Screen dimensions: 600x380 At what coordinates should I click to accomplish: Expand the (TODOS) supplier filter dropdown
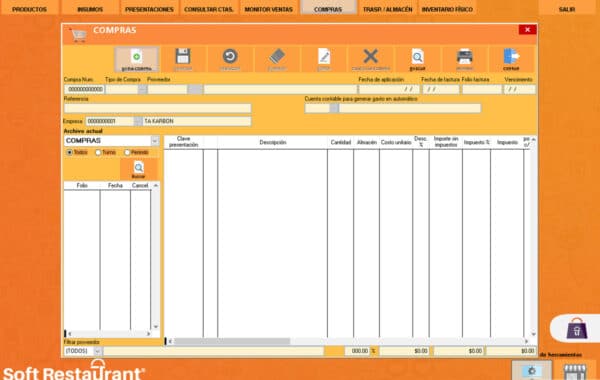(98, 351)
